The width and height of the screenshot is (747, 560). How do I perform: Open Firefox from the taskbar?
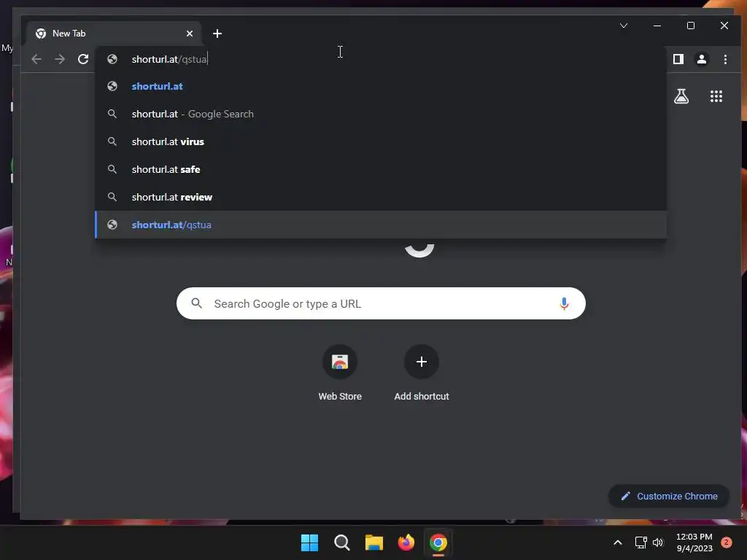tap(406, 542)
